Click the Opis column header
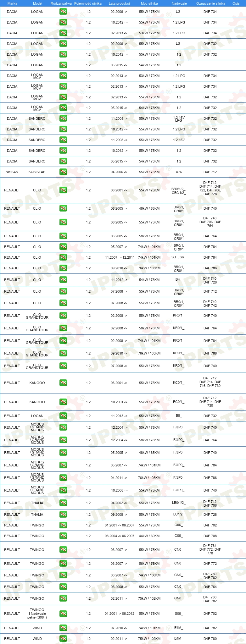The width and height of the screenshot is (246, 644). pos(236,3)
